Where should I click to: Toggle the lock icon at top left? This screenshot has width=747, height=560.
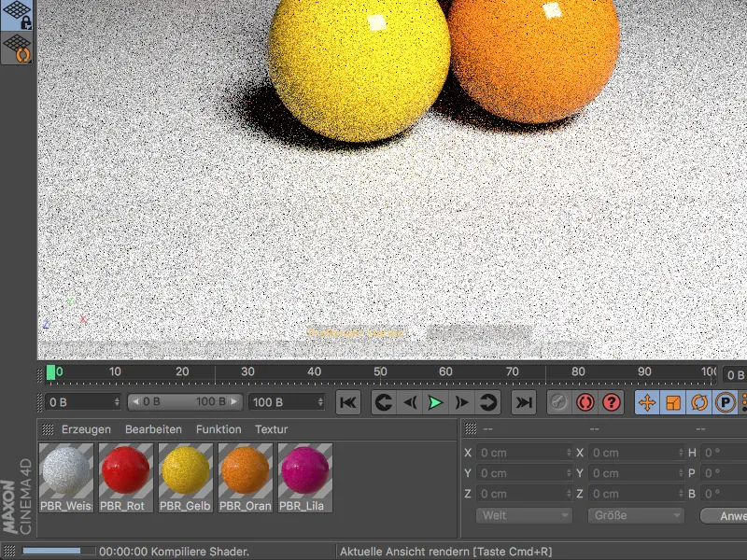(x=19, y=17)
